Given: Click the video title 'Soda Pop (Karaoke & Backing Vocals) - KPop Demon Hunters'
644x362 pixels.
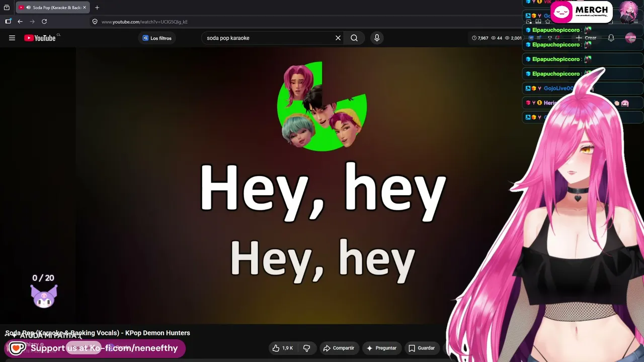Looking at the screenshot, I should point(98,333).
